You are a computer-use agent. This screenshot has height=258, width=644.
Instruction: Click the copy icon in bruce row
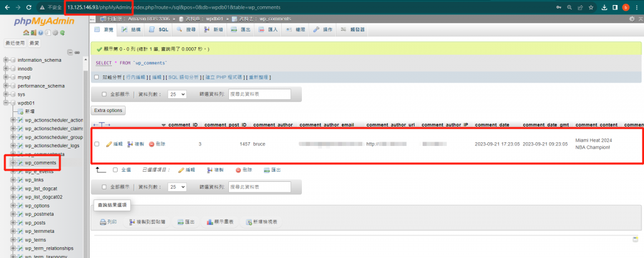130,144
